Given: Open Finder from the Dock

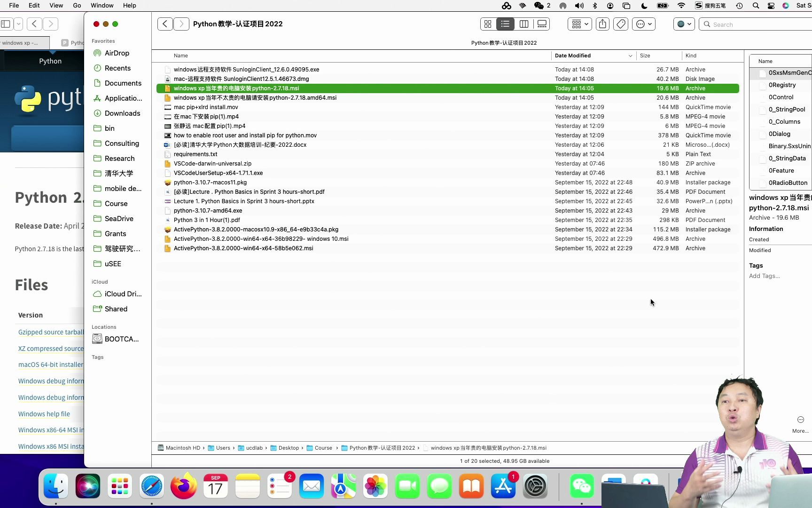Looking at the screenshot, I should point(56,486).
